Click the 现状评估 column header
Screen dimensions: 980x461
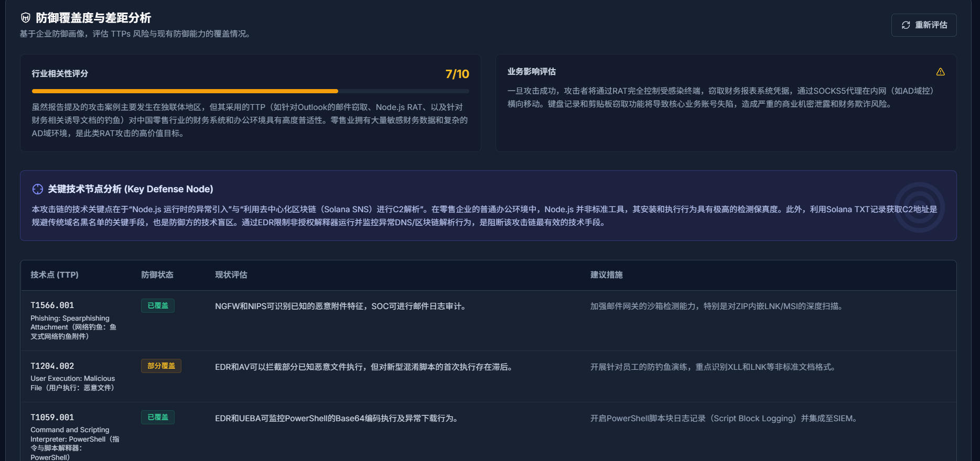tap(231, 275)
